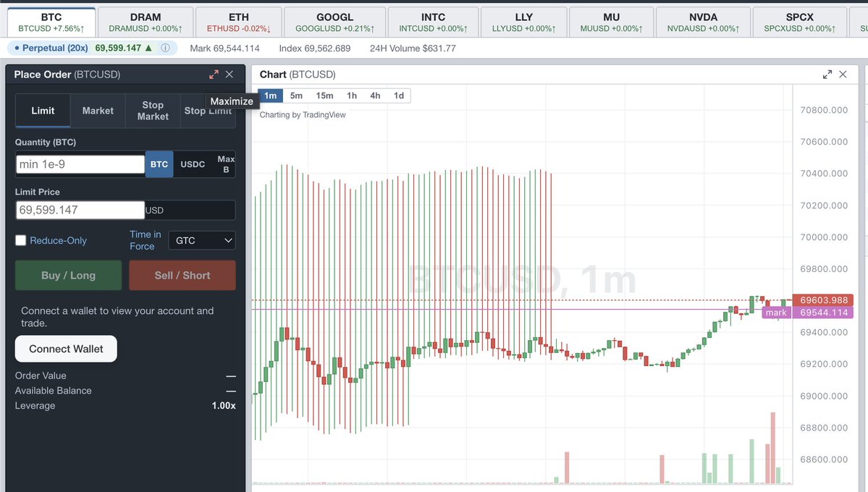
Task: Select the LLY market tab
Action: (523, 22)
